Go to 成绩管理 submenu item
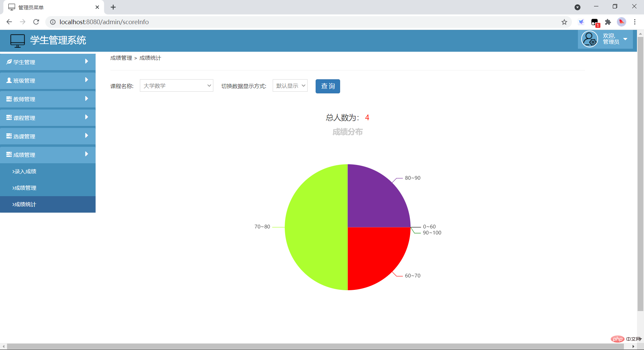Image resolution: width=644 pixels, height=350 pixels. 48,188
